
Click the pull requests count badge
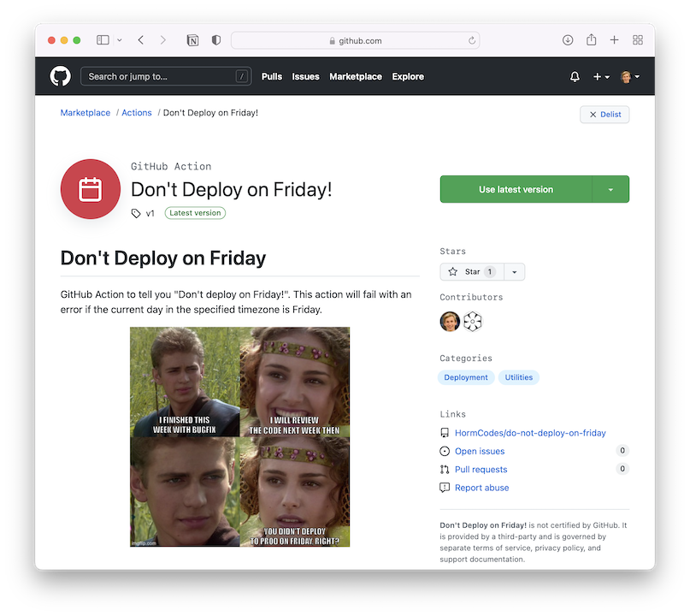(622, 469)
